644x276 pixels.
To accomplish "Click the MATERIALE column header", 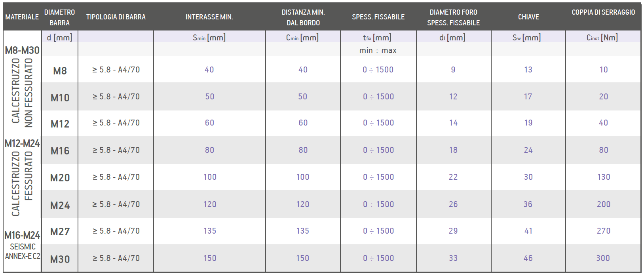I will (x=22, y=17).
